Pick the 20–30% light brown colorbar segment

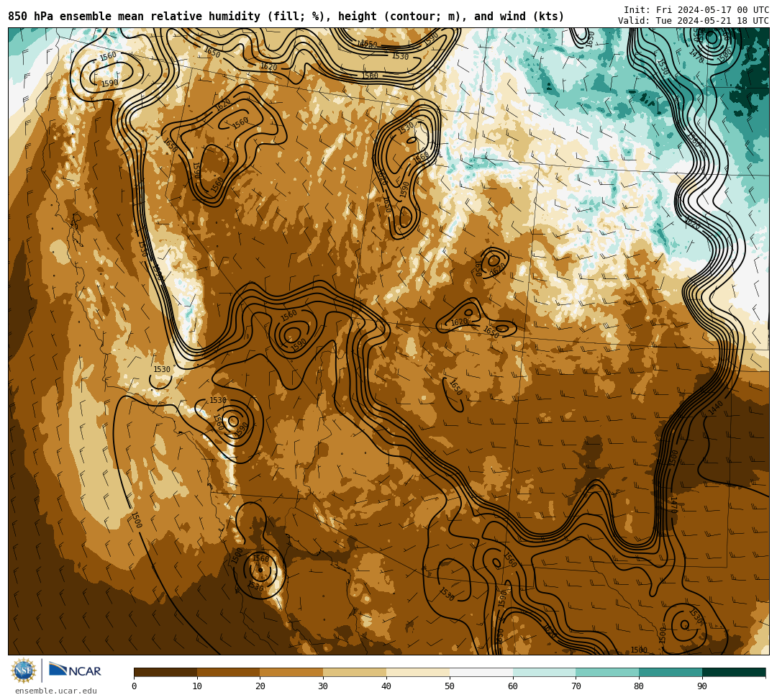coord(292,672)
